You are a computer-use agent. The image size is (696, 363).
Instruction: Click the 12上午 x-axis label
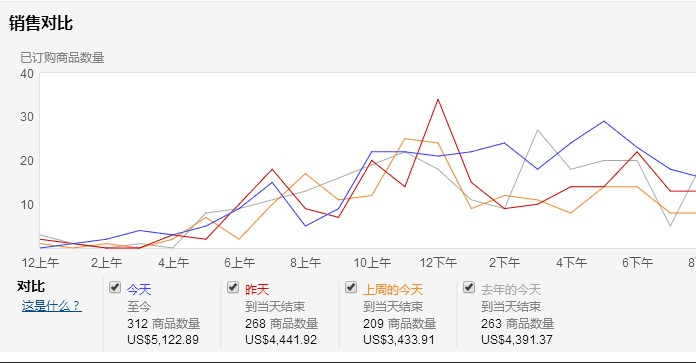tap(40, 263)
